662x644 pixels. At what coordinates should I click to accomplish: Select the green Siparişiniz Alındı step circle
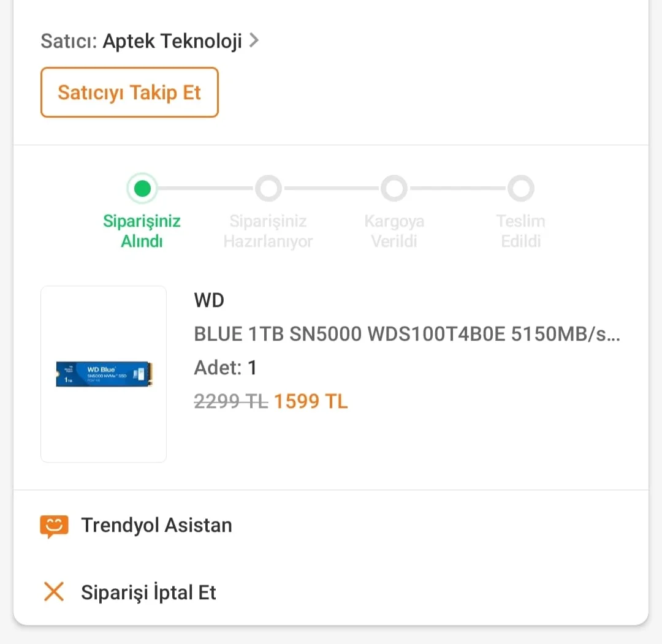click(x=142, y=188)
